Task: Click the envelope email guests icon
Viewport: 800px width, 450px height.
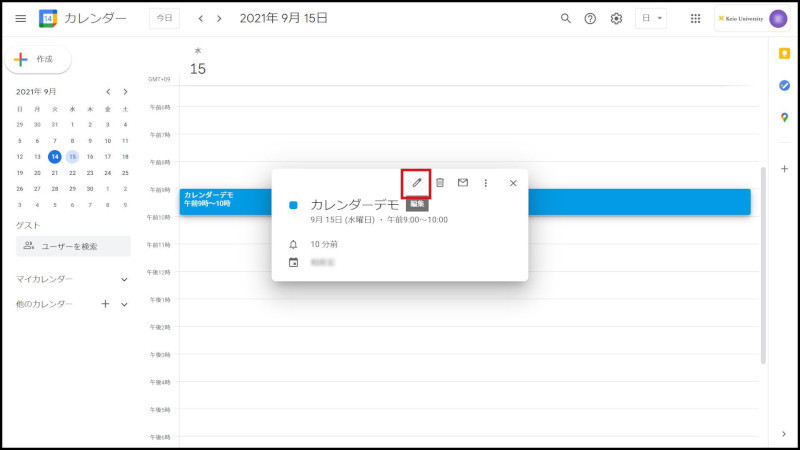Action: (463, 183)
